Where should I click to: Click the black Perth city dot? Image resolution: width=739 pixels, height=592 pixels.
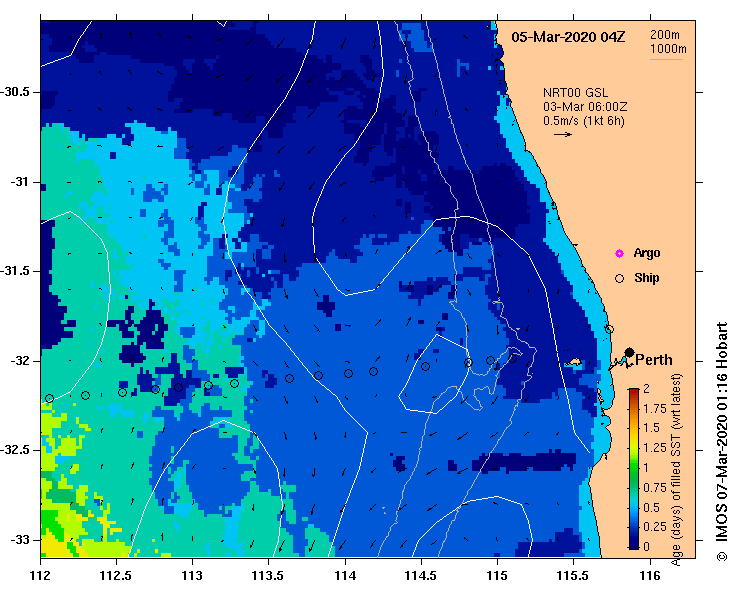tap(629, 353)
